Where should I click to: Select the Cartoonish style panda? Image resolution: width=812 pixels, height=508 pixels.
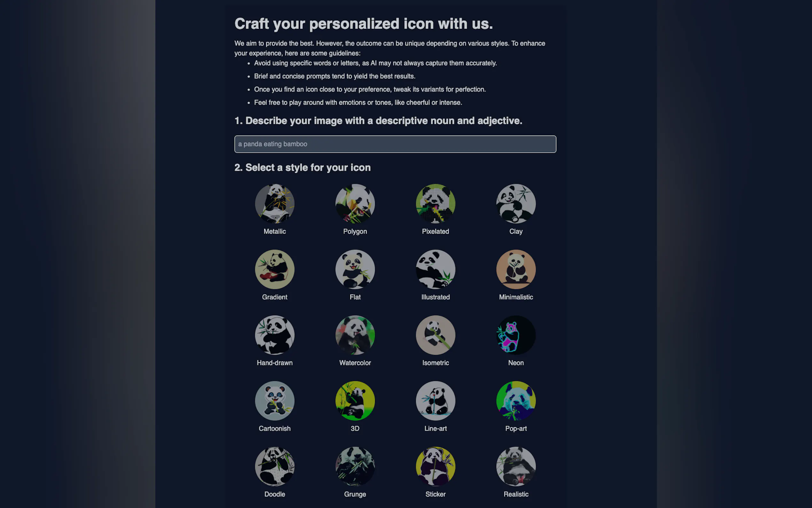275,401
